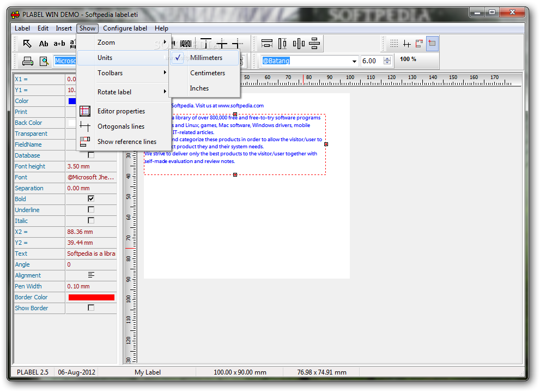Click the center horizontally align icon
This screenshot has width=540, height=392.
tap(314, 44)
